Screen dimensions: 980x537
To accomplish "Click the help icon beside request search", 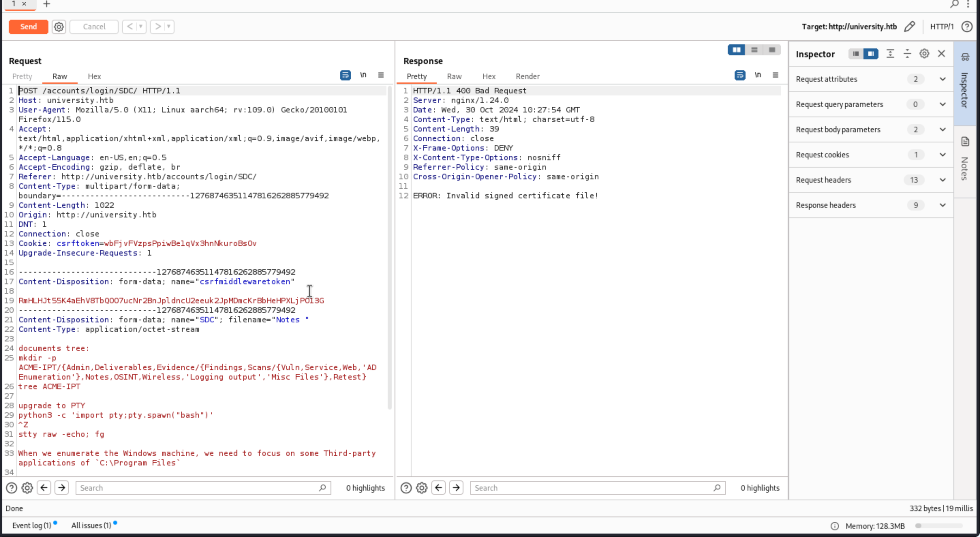I will 11,488.
